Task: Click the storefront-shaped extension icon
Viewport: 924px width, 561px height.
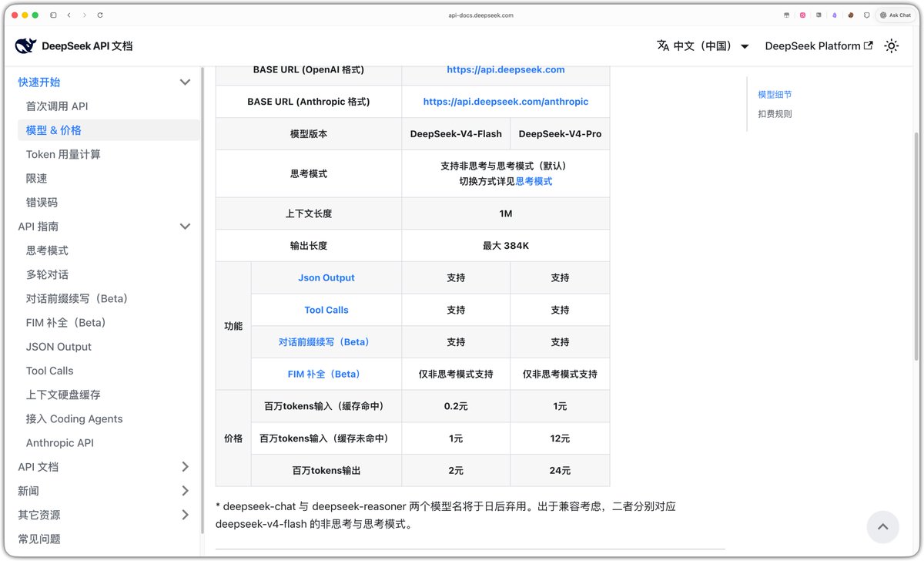Action: click(x=786, y=15)
